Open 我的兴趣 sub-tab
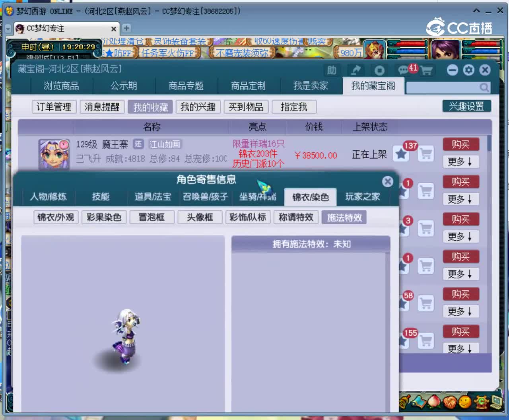509x420 pixels. (x=198, y=107)
